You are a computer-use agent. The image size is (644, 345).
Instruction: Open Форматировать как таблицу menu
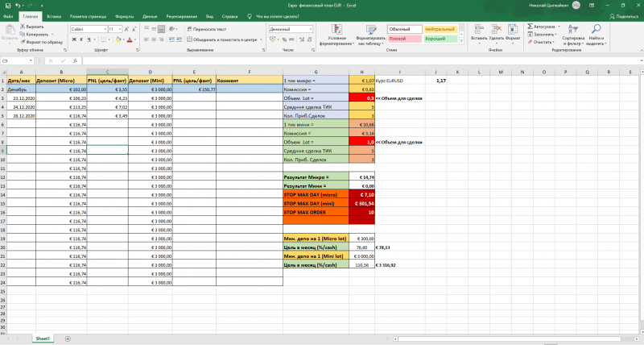click(371, 35)
